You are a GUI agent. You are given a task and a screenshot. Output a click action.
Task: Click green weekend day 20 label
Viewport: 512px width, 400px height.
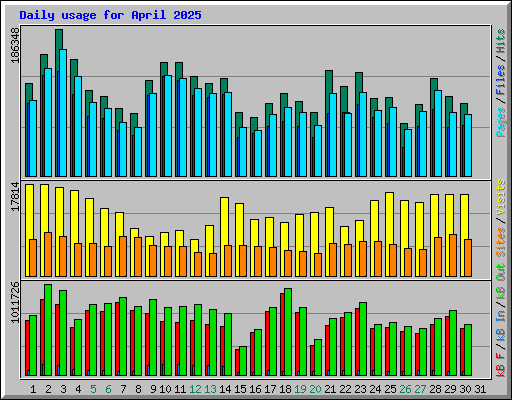[315, 389]
